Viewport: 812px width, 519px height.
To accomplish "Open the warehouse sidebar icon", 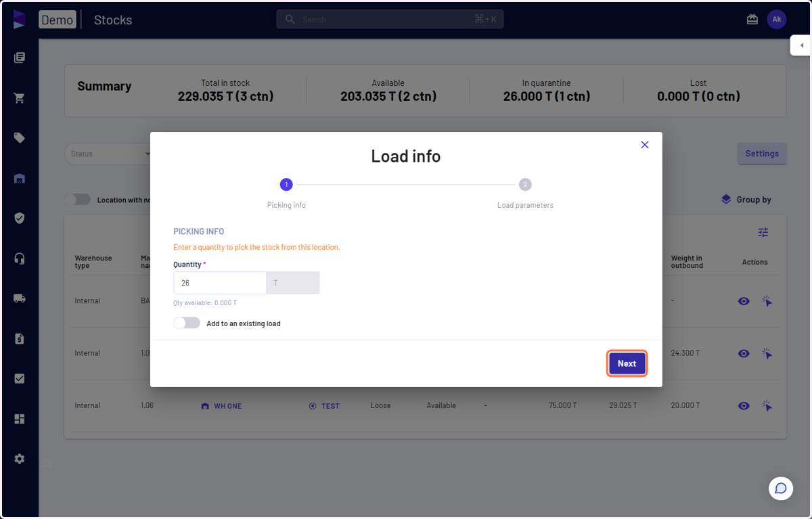I will click(20, 179).
